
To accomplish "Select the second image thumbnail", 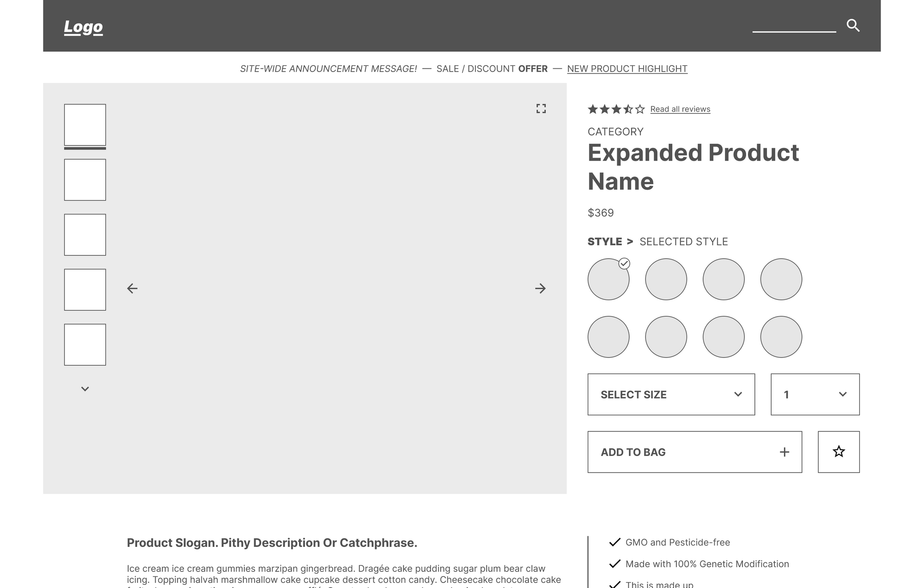I will [85, 180].
